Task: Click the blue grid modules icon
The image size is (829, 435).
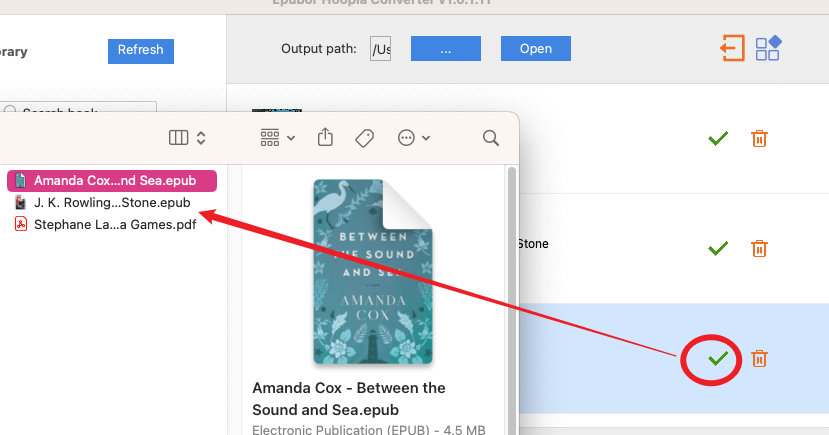Action: (768, 48)
